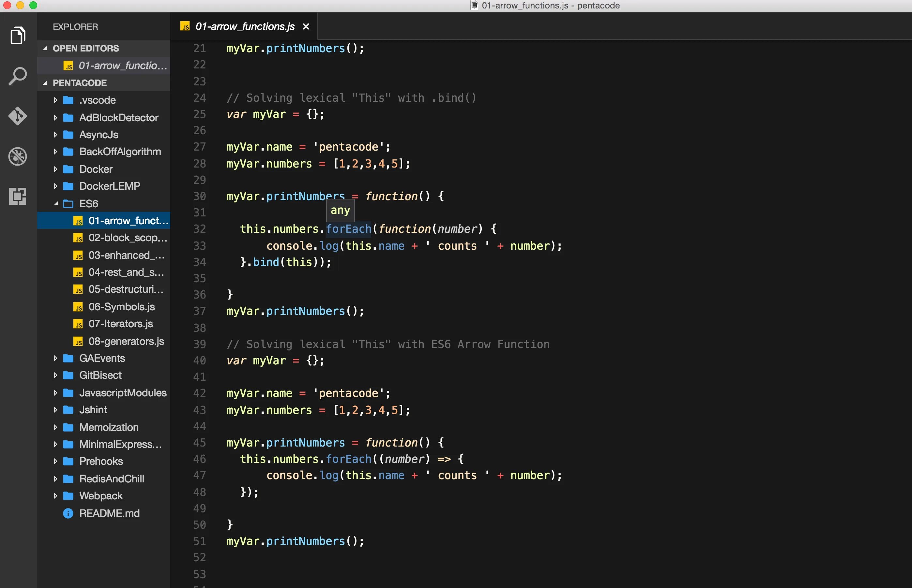Click the README.md info file icon
The width and height of the screenshot is (912, 588).
click(x=68, y=513)
